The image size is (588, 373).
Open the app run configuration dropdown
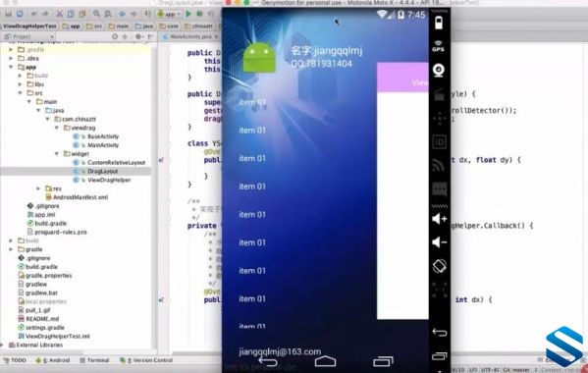[169, 14]
